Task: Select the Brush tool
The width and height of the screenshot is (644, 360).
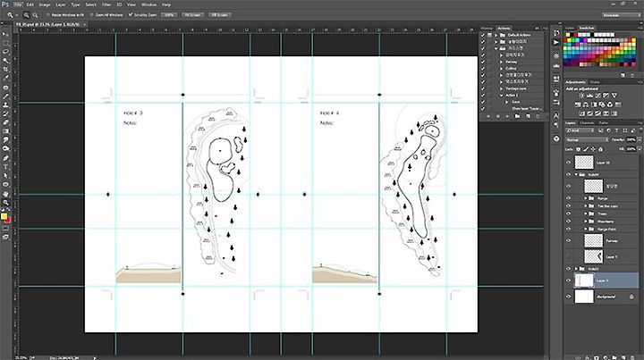Action: click(5, 96)
